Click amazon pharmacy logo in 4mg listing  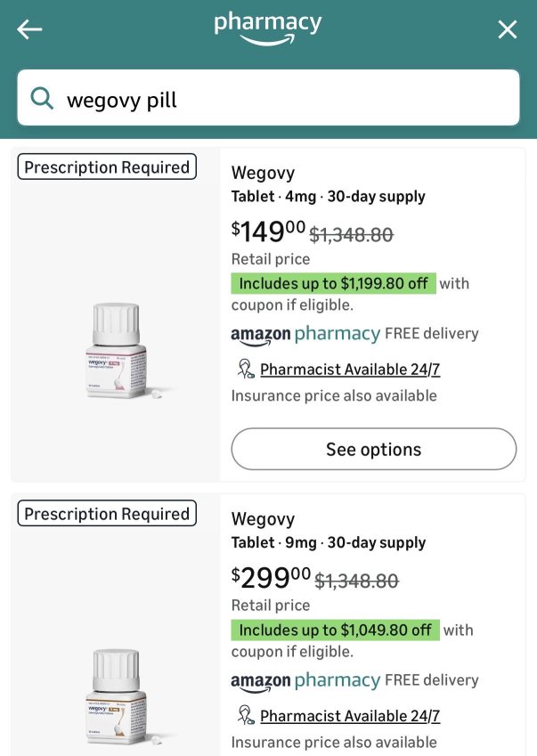click(305, 334)
